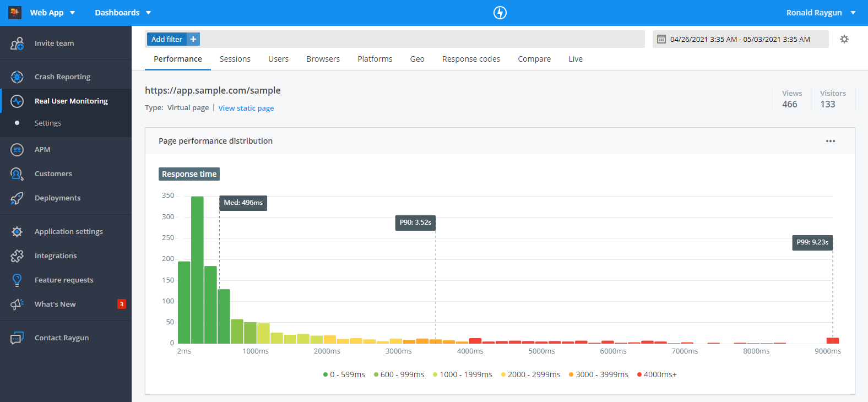Open the date range picker field
Viewport: 868px width, 402px height.
click(740, 39)
